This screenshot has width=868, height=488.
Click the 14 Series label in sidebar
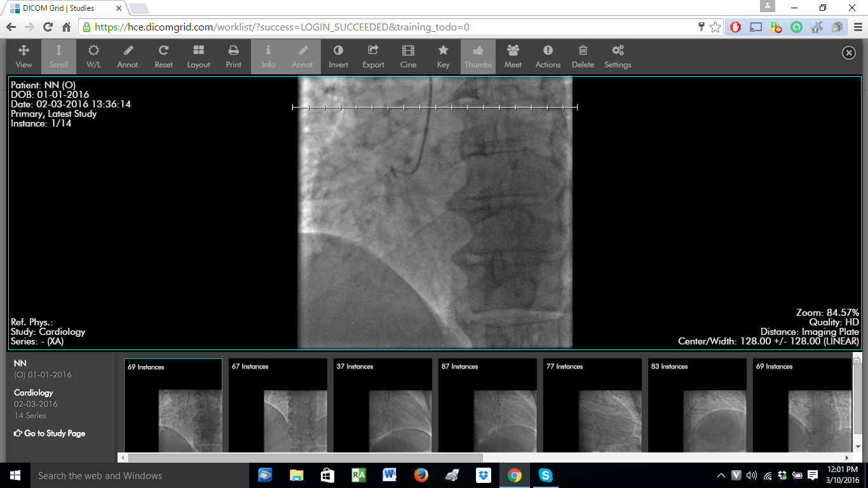30,415
